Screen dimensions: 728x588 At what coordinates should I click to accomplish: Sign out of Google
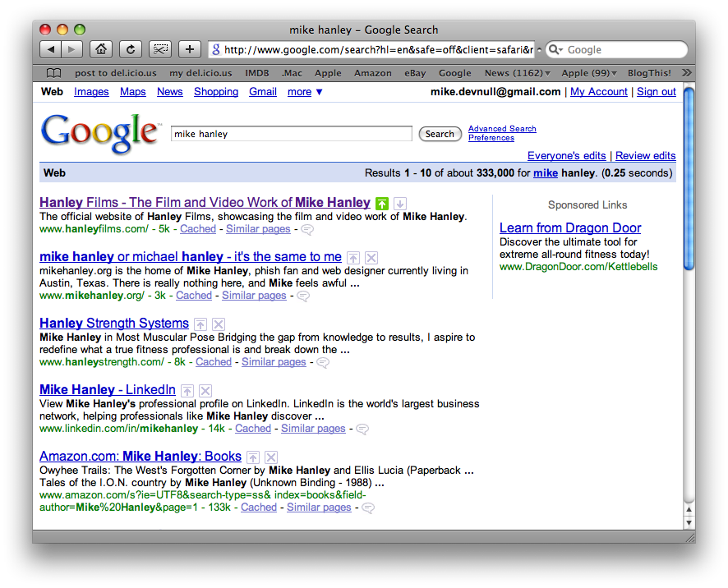pos(656,92)
